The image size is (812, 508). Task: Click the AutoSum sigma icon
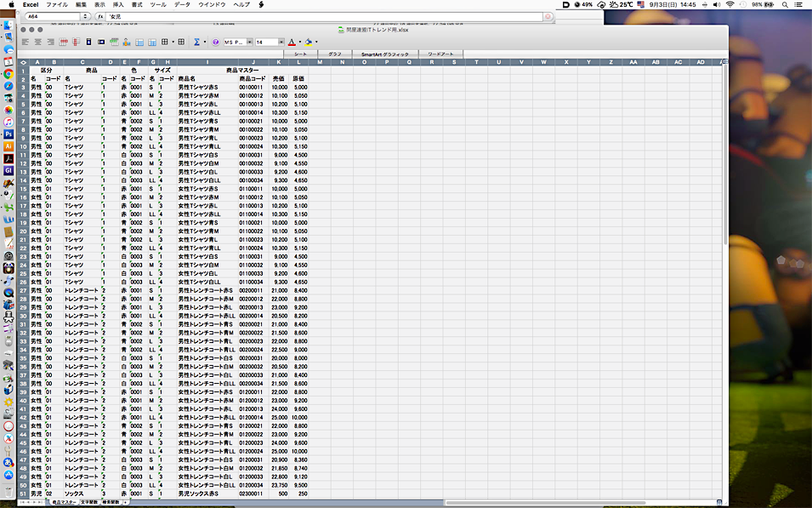point(196,42)
